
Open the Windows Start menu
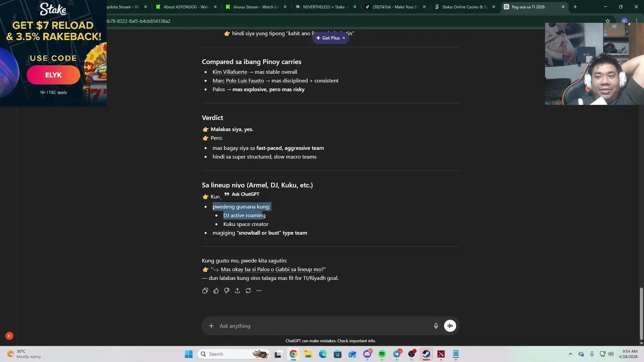point(189,354)
